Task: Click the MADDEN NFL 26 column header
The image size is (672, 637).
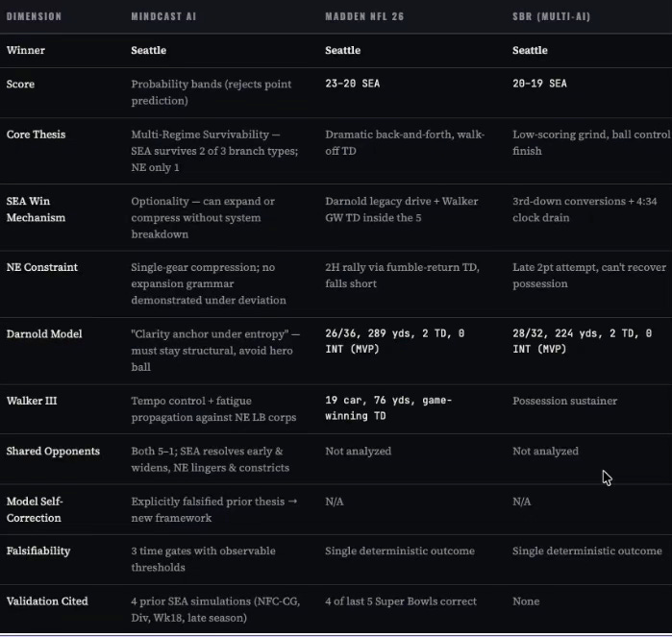Action: [364, 16]
